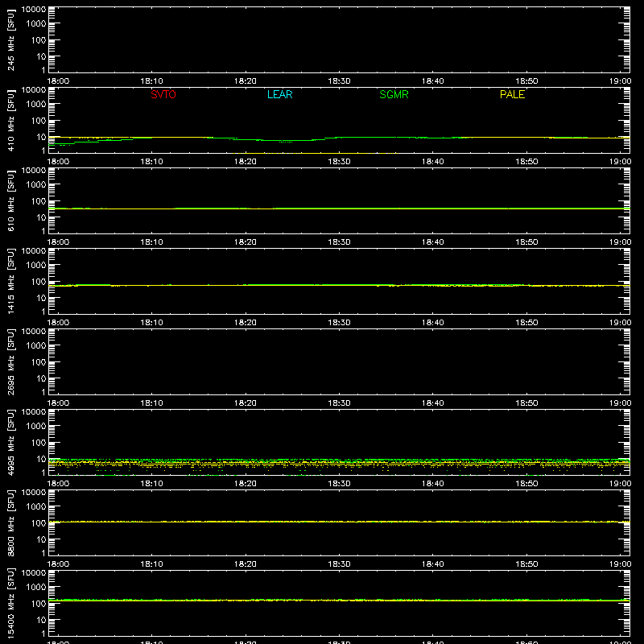Click 19:00 under the 245 MHz panel
Screen dimensions: 644x644
click(620, 81)
